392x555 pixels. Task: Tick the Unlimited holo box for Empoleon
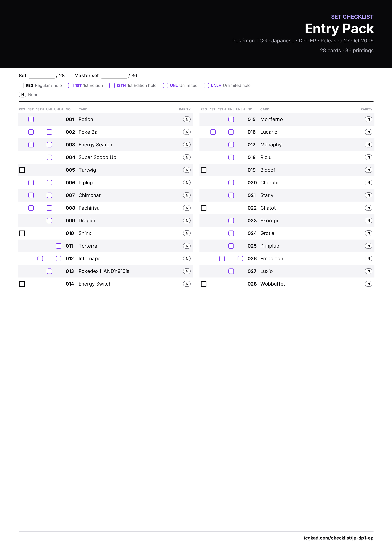[240, 259]
